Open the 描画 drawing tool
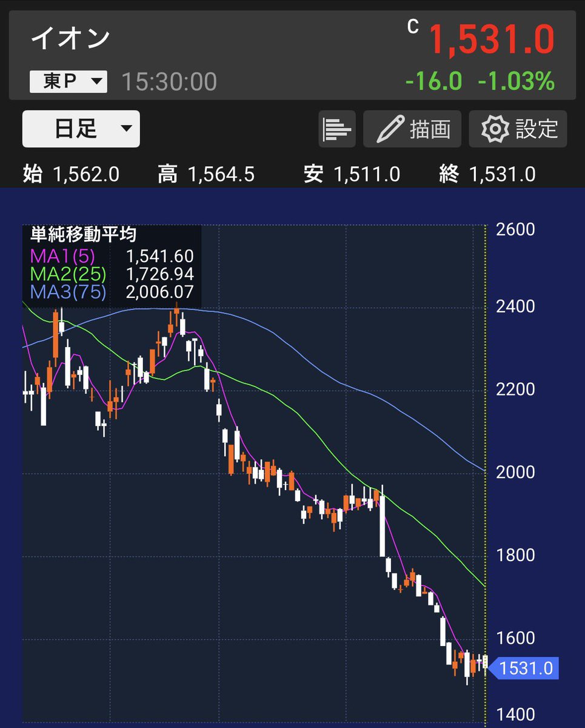Image resolution: width=585 pixels, height=728 pixels. pos(412,129)
